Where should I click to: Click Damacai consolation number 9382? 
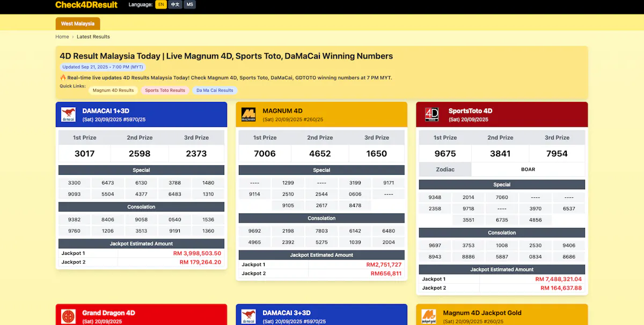pyautogui.click(x=75, y=219)
